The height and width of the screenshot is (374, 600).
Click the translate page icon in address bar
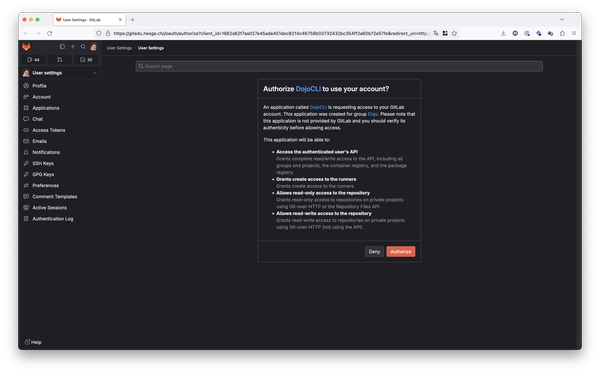[436, 33]
